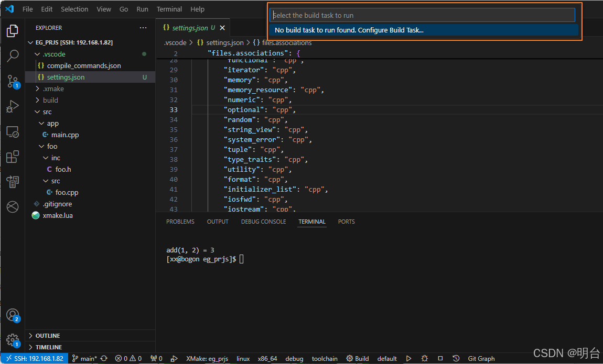Click the forwarded ports indicator showing 0
The height and width of the screenshot is (364, 603).
pyautogui.click(x=157, y=359)
